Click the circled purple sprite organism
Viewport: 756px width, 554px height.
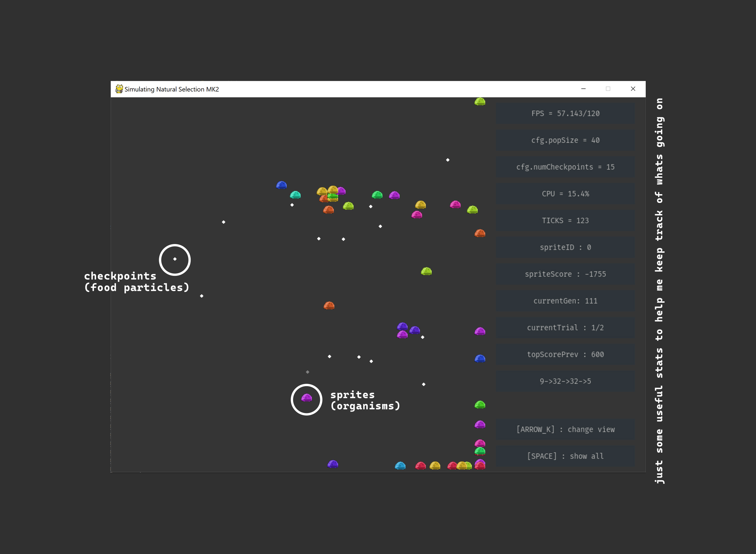(307, 398)
